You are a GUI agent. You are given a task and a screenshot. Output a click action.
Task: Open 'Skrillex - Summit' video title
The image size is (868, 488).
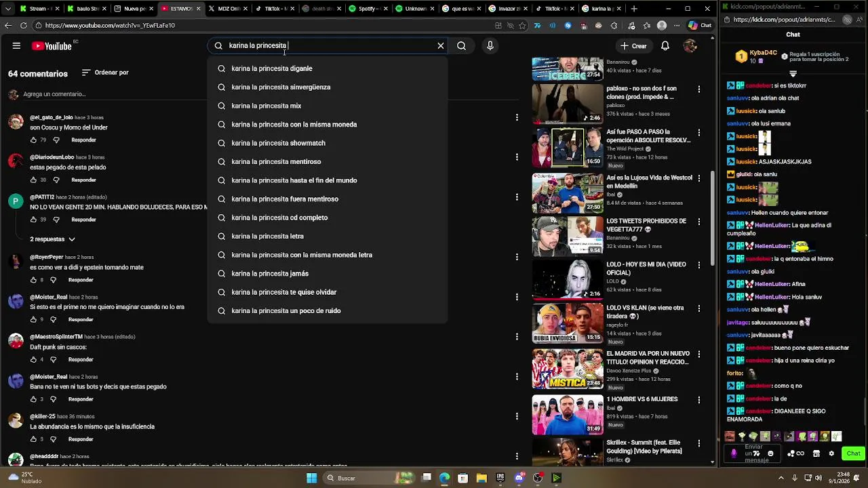644,447
